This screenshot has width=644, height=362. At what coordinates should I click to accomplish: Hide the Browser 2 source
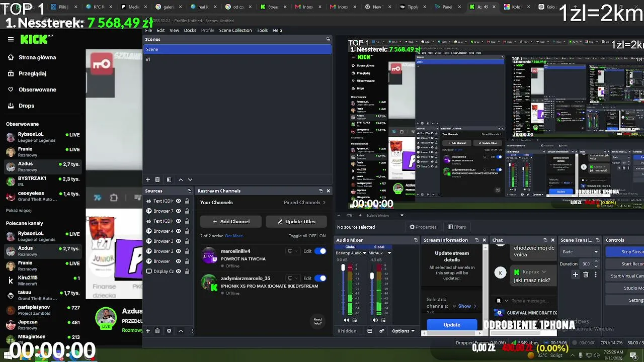tap(178, 251)
